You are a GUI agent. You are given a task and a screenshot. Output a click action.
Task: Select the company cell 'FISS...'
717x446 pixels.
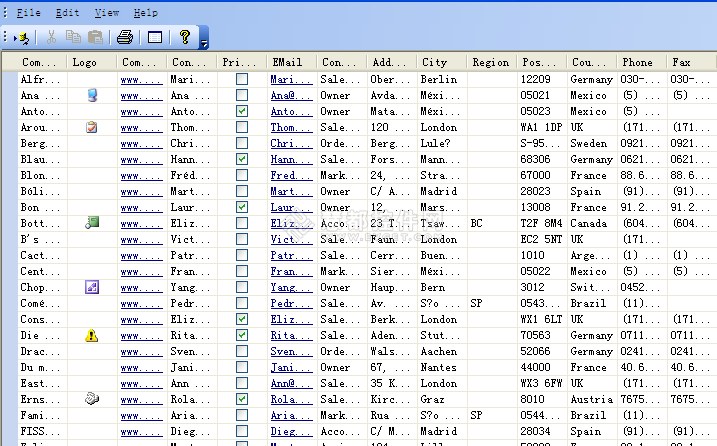pyautogui.click(x=42, y=431)
